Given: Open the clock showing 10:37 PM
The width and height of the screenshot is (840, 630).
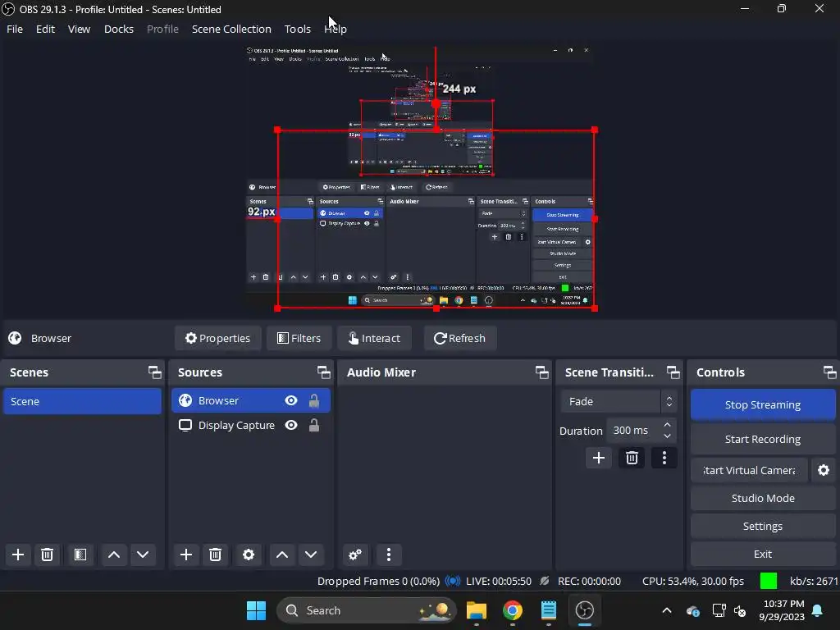Looking at the screenshot, I should pos(782,610).
